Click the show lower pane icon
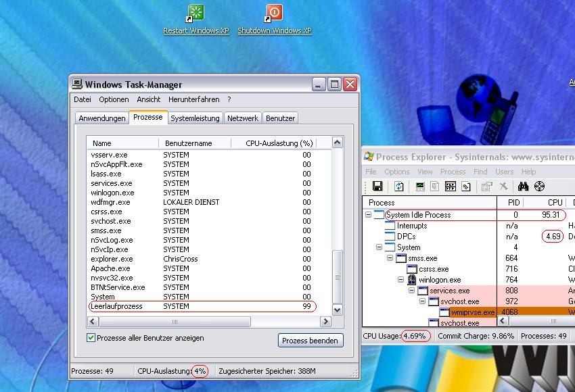This screenshot has width=575, height=392. pyautogui.click(x=451, y=186)
